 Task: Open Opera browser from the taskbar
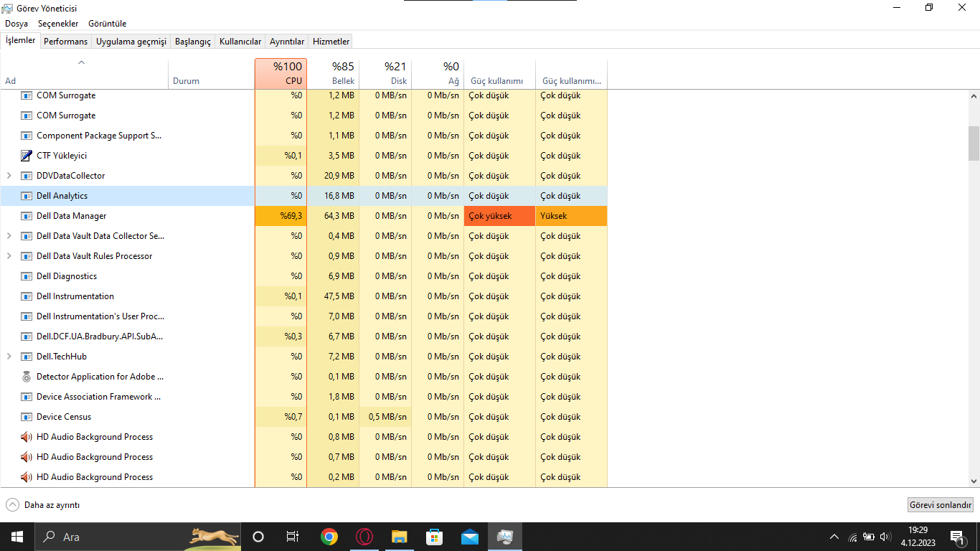point(364,537)
